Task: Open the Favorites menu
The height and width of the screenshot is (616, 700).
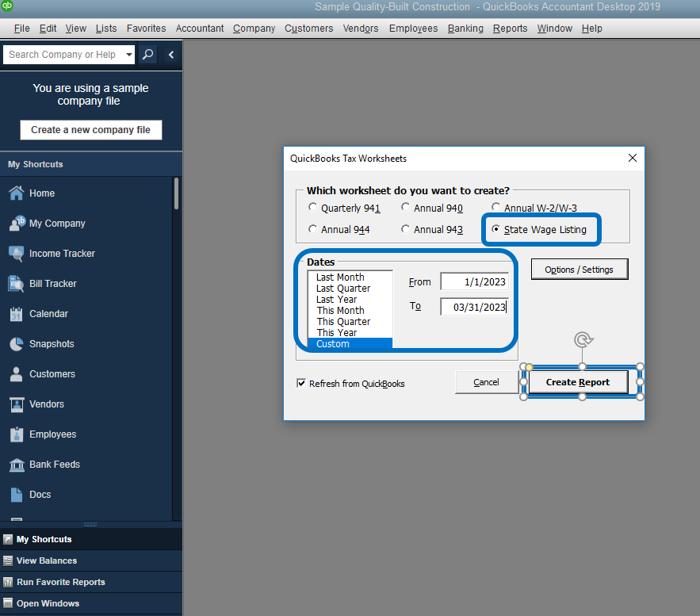Action: (x=146, y=29)
